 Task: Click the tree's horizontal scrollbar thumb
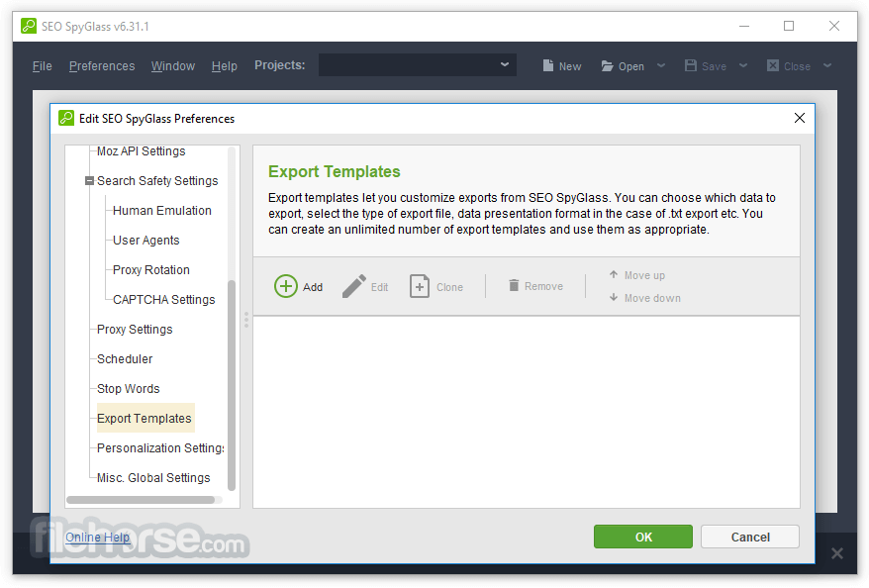(141, 499)
